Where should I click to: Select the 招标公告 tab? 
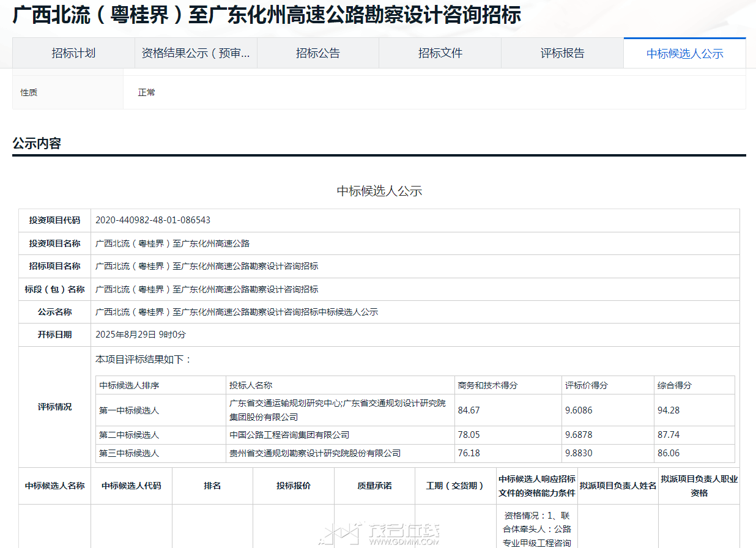(318, 53)
